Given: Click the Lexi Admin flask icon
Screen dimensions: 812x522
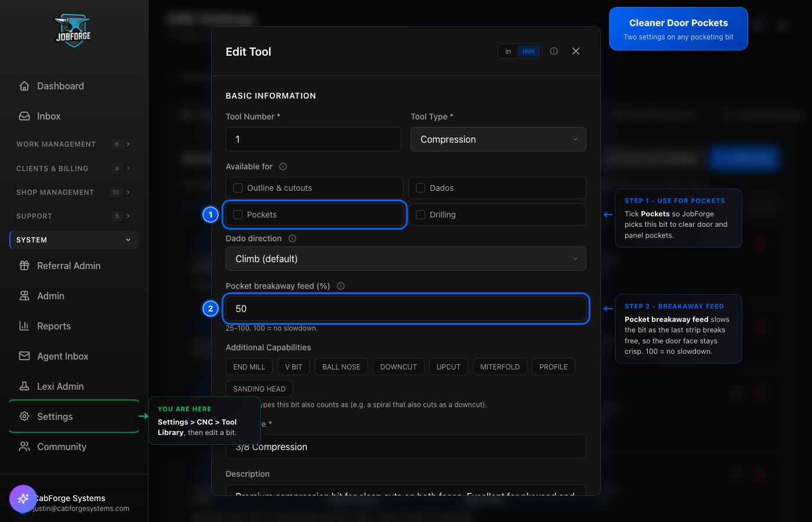Looking at the screenshot, I should click(x=24, y=386).
